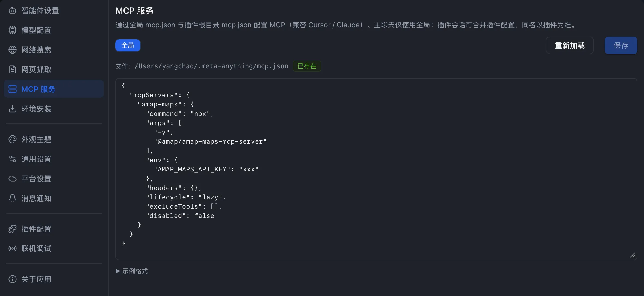Image resolution: width=644 pixels, height=296 pixels.
Task: Click the palette icon for 外观主题
Action: click(x=13, y=140)
